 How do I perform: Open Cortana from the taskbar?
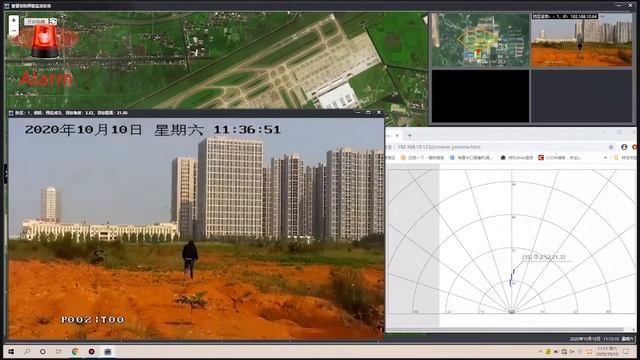tap(43, 351)
